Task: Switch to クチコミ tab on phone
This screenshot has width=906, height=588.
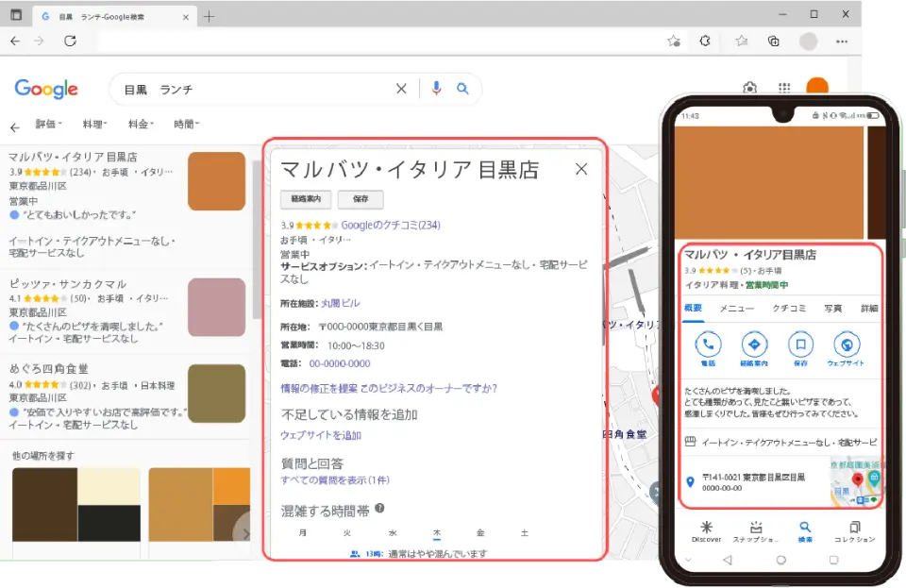Action: (x=789, y=309)
